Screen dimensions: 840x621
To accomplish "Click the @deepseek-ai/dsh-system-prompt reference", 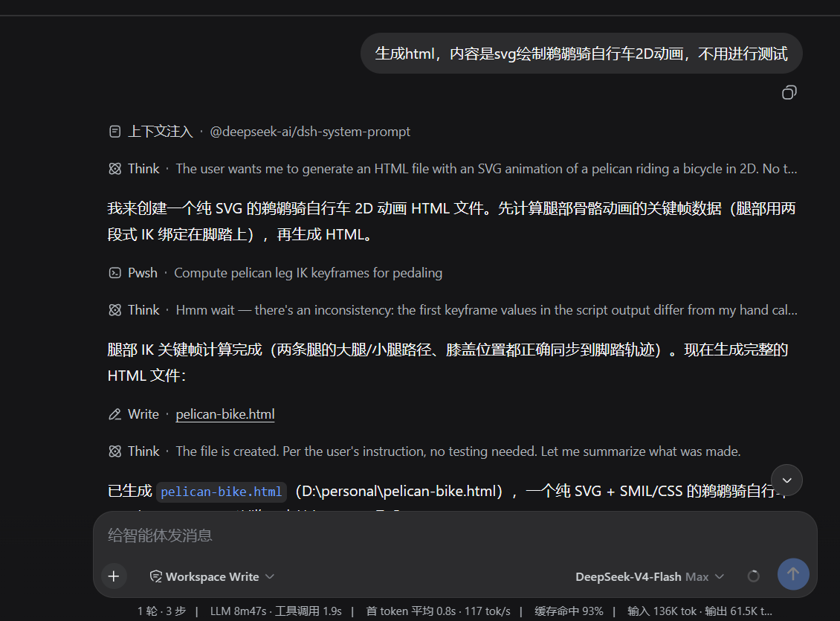I will (x=310, y=132).
